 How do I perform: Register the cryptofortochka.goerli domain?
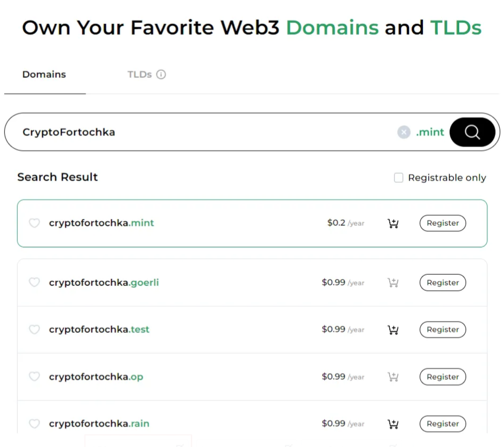pos(443,283)
